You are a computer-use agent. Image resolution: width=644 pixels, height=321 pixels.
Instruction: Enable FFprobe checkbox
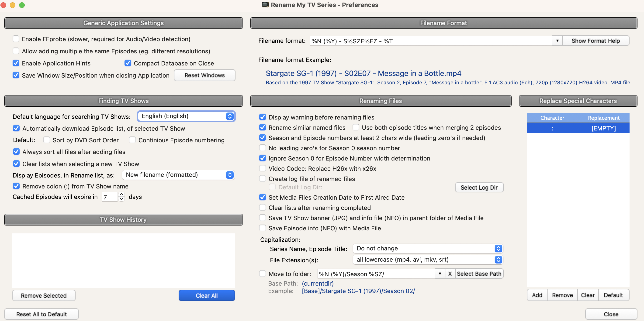[16, 39]
